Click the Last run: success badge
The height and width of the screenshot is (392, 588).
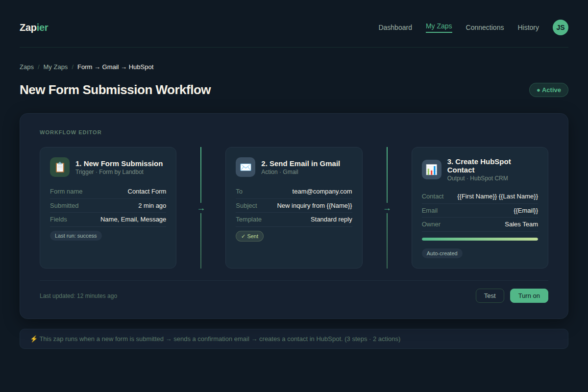coord(76,236)
